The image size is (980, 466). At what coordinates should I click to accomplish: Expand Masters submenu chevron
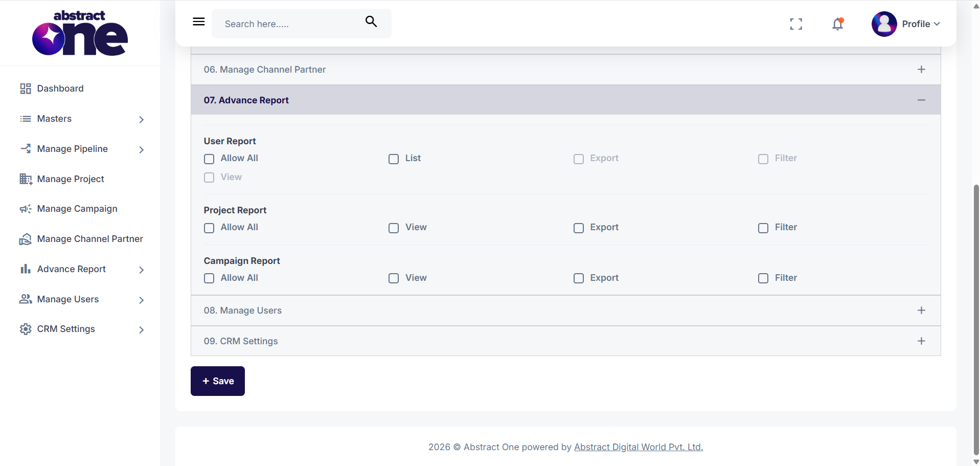coord(142,120)
